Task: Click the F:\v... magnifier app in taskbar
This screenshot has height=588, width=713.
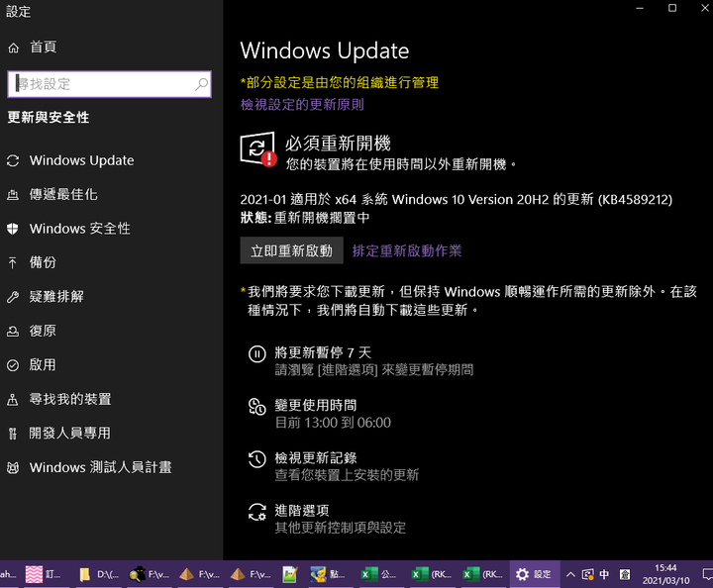Action: pos(150,574)
